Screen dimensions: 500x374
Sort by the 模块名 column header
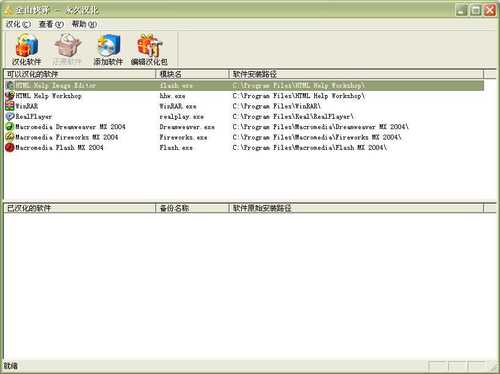[192, 74]
